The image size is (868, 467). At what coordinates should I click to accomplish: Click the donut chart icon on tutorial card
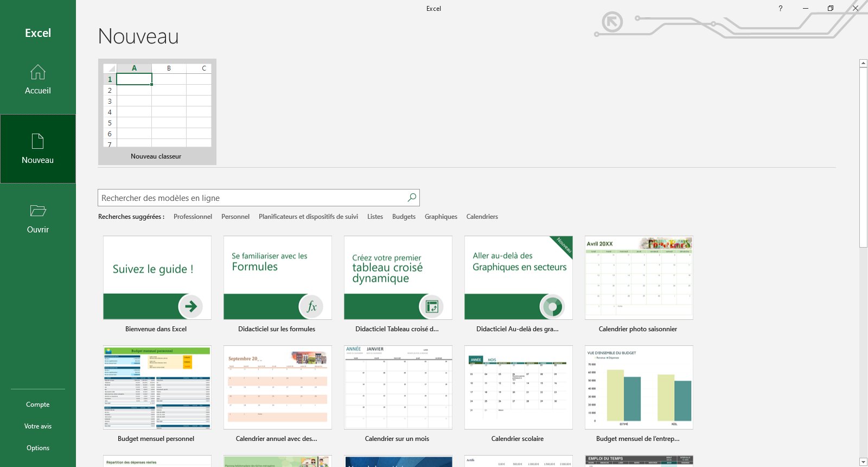[x=552, y=307]
